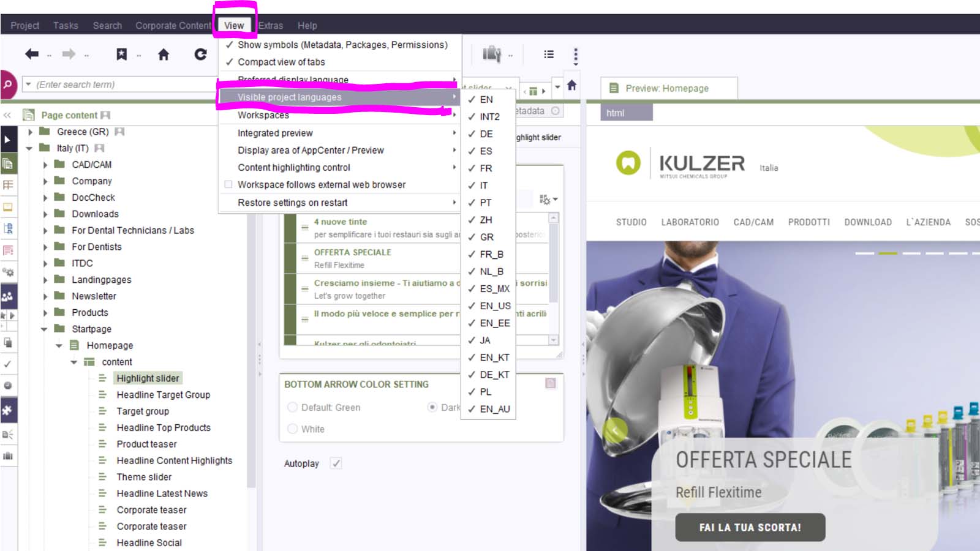Click the back navigation arrow icon
Image resolution: width=980 pixels, height=551 pixels.
point(32,54)
